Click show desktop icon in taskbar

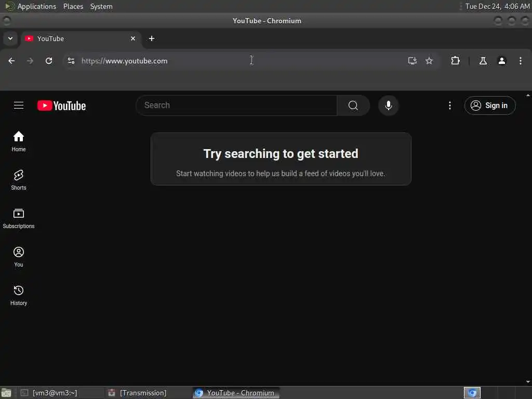pyautogui.click(x=6, y=393)
